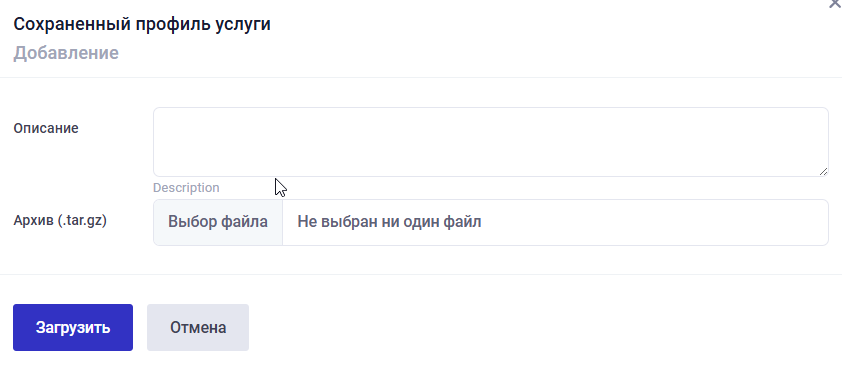Click the file status text beside Выбор файла

pos(389,222)
